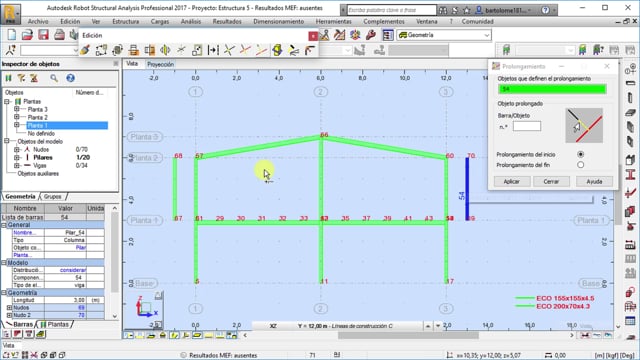Click the Ayuda button
The image size is (640, 360).
click(594, 181)
